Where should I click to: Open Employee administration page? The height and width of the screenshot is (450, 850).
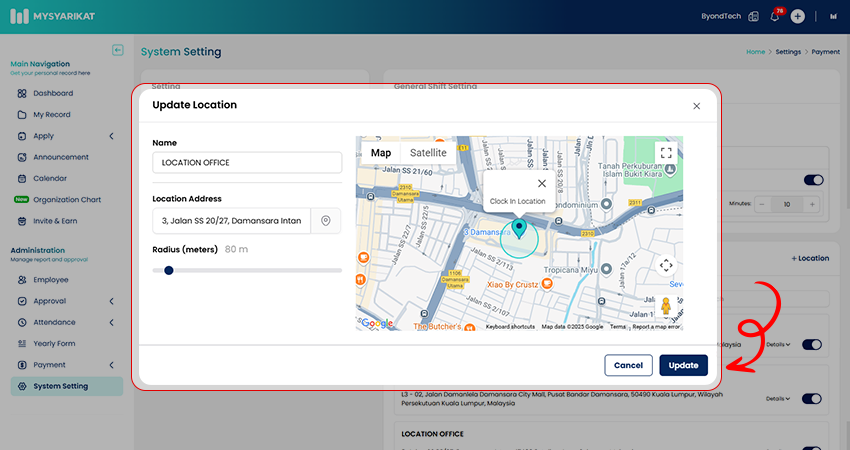[51, 280]
